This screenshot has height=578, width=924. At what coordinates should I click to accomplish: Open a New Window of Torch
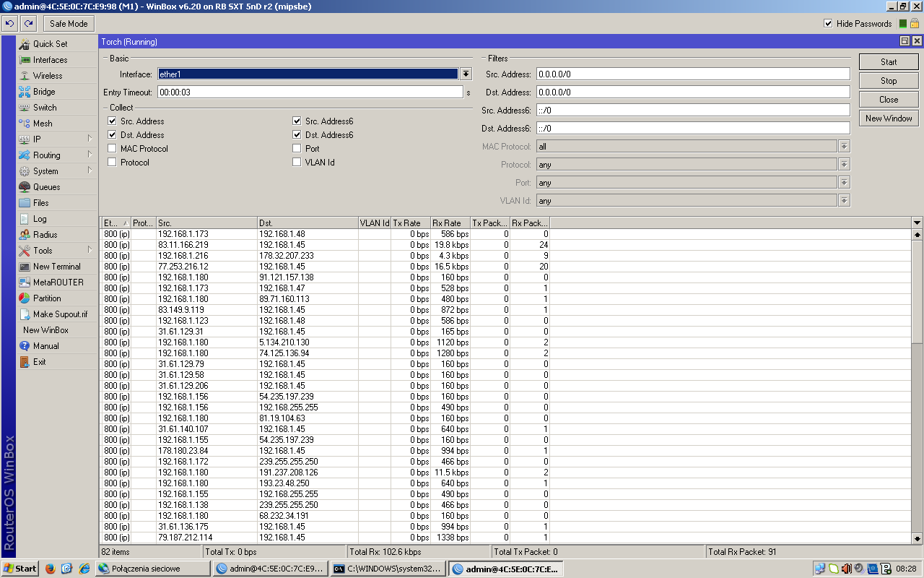coord(889,118)
